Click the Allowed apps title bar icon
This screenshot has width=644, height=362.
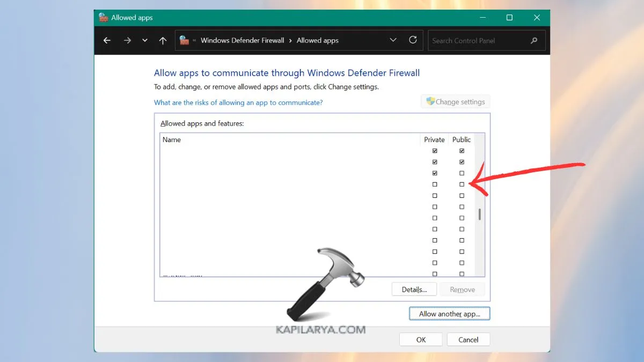click(x=104, y=17)
